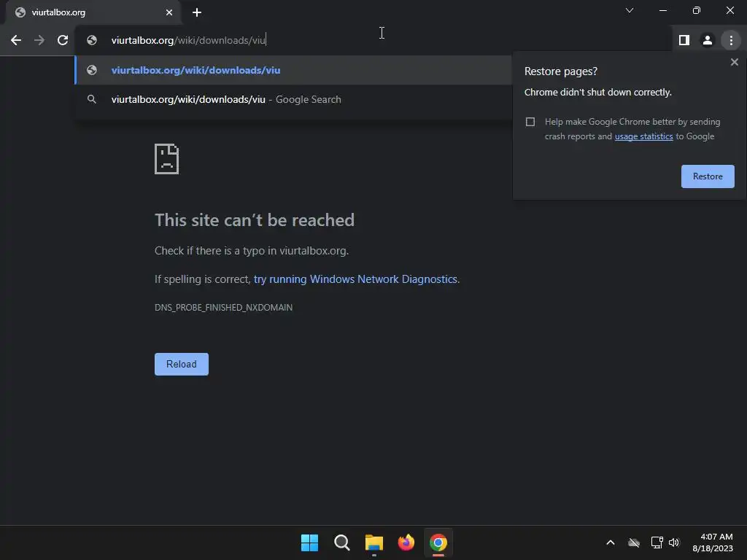
Task: Open the volume tray icon
Action: click(674, 542)
